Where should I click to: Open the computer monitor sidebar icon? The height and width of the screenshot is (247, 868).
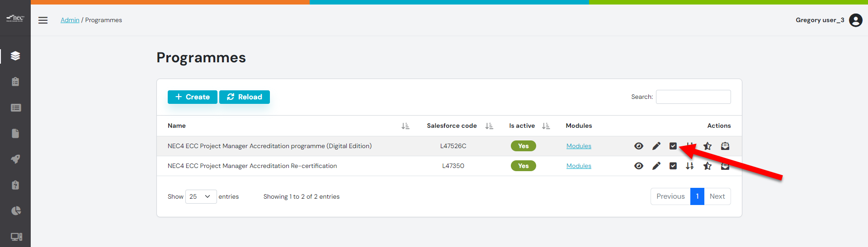(x=16, y=237)
